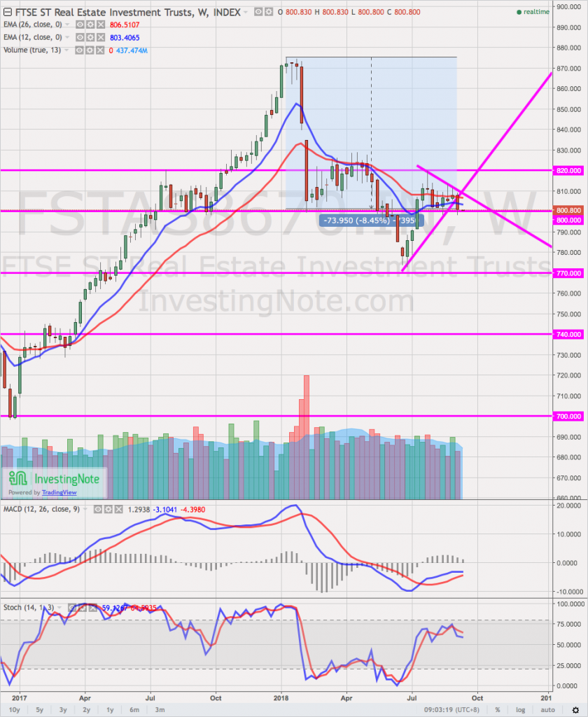Hide the EMA 26 line
The width and height of the screenshot is (588, 717).
[x=81, y=26]
